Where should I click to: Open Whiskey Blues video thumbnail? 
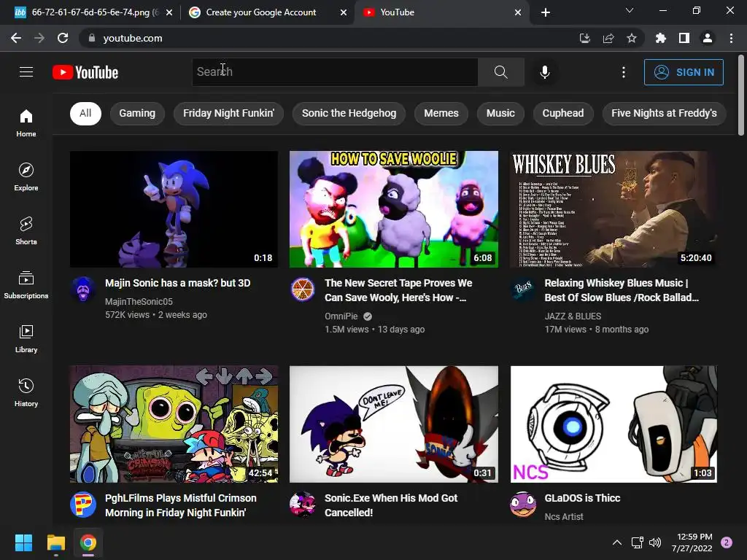tap(614, 209)
